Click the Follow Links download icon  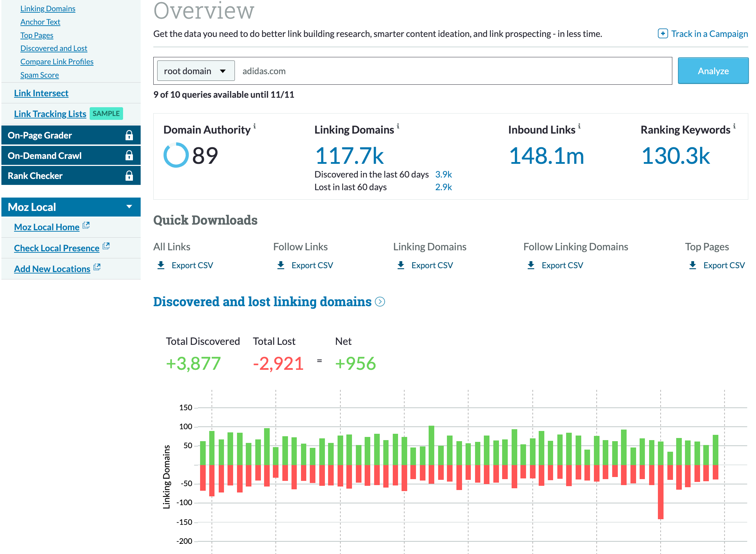[281, 265]
